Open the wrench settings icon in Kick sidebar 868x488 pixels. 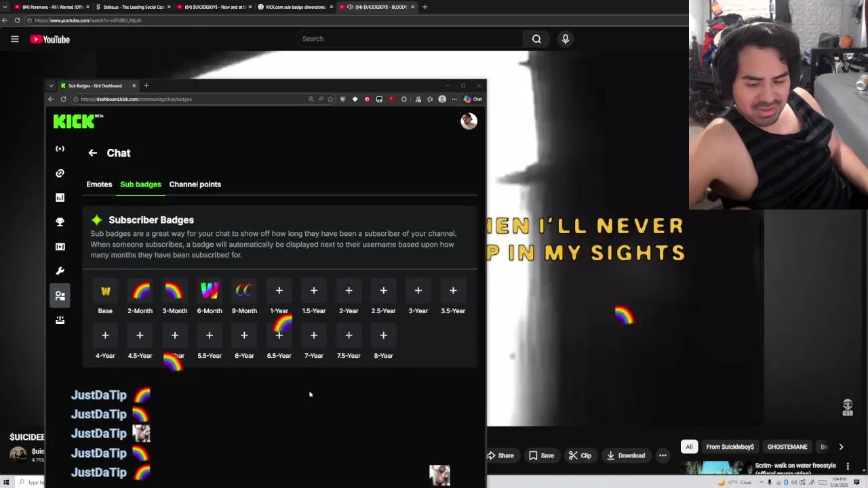coord(60,270)
